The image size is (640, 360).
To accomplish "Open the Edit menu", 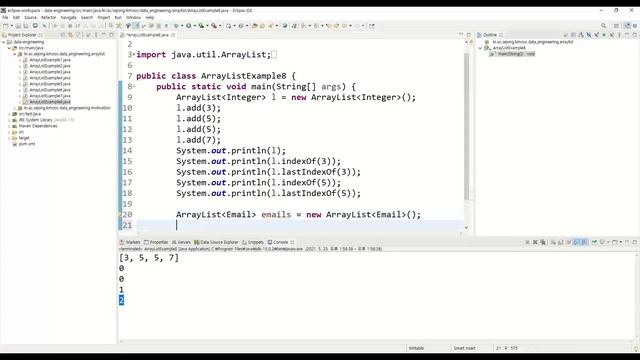I will [16, 18].
